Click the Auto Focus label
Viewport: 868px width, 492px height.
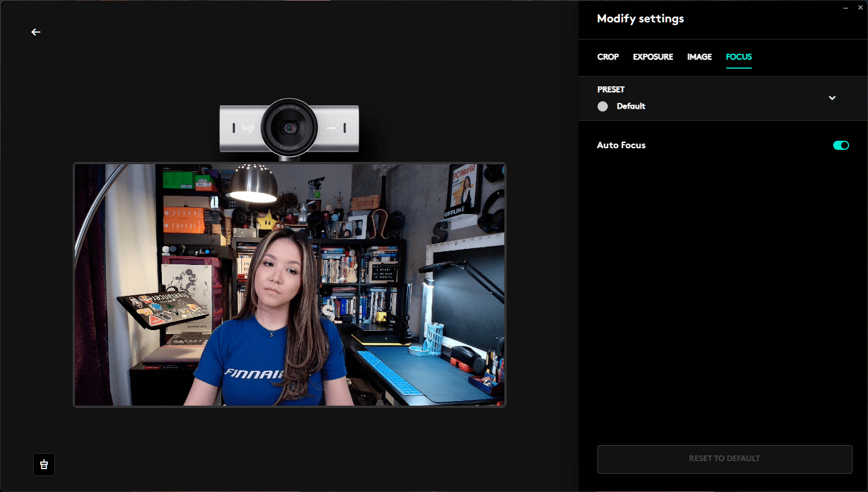point(621,145)
